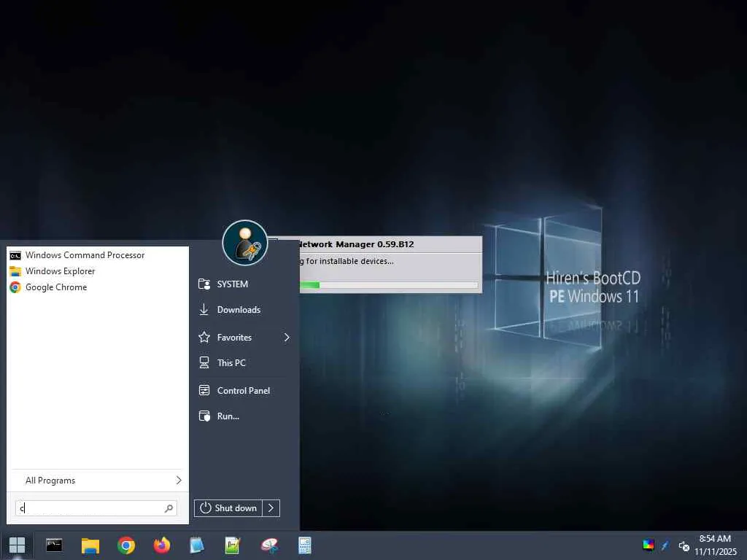Screen dimensions: 747x560
Task: Click the Start menu search field
Action: point(96,508)
